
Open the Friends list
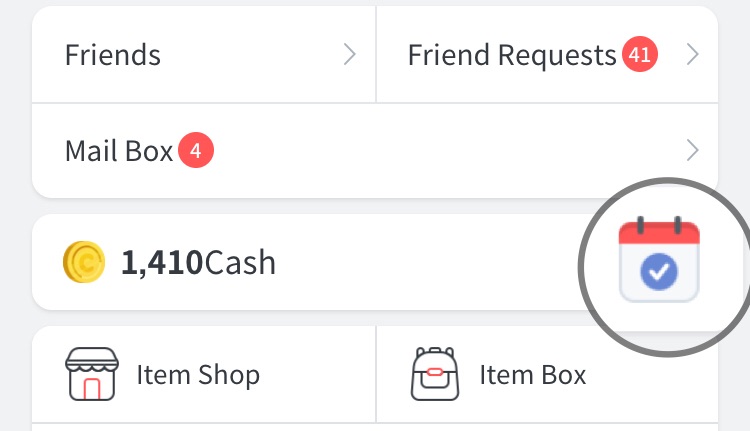coord(113,55)
